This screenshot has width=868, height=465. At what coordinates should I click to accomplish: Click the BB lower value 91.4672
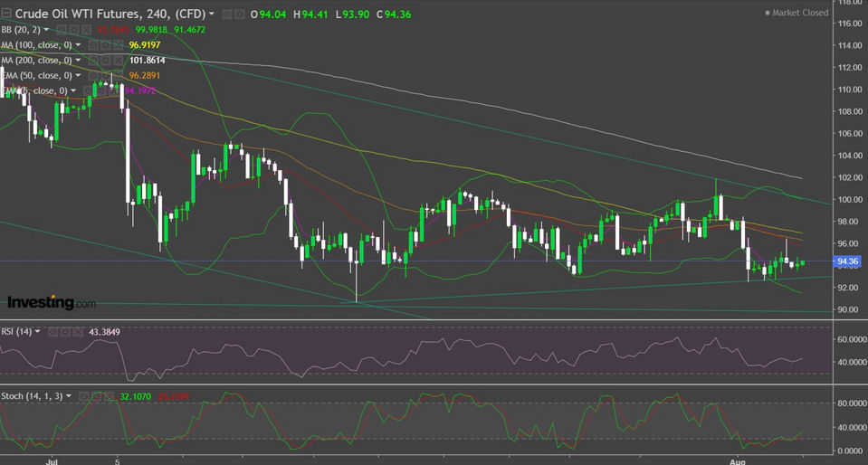tap(190, 29)
